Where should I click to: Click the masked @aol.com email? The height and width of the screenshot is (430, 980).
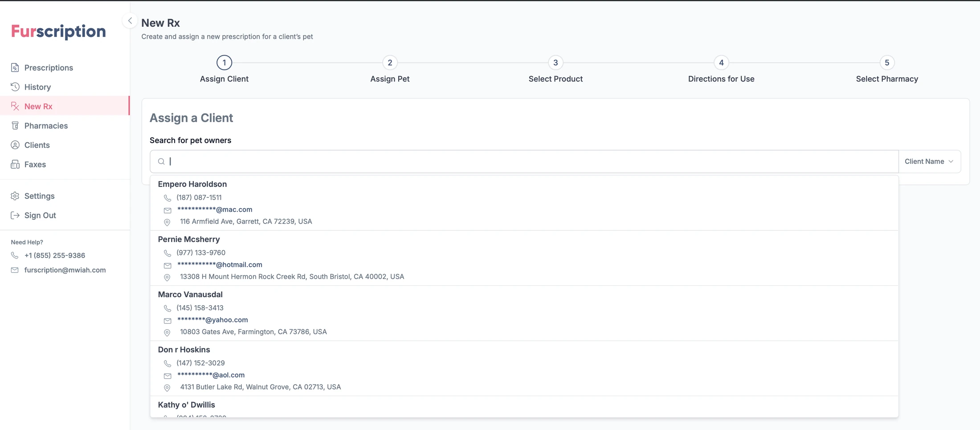point(211,375)
